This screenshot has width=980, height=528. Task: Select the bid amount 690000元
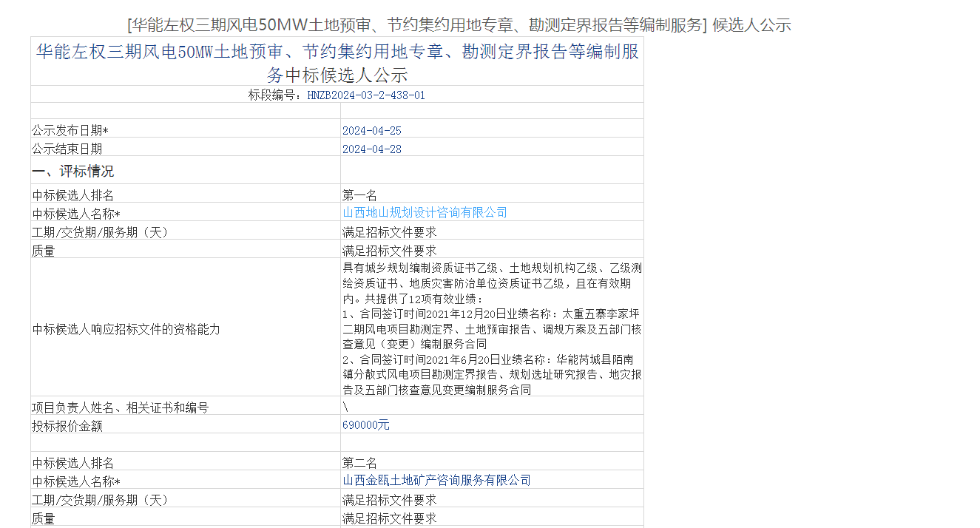tap(366, 425)
